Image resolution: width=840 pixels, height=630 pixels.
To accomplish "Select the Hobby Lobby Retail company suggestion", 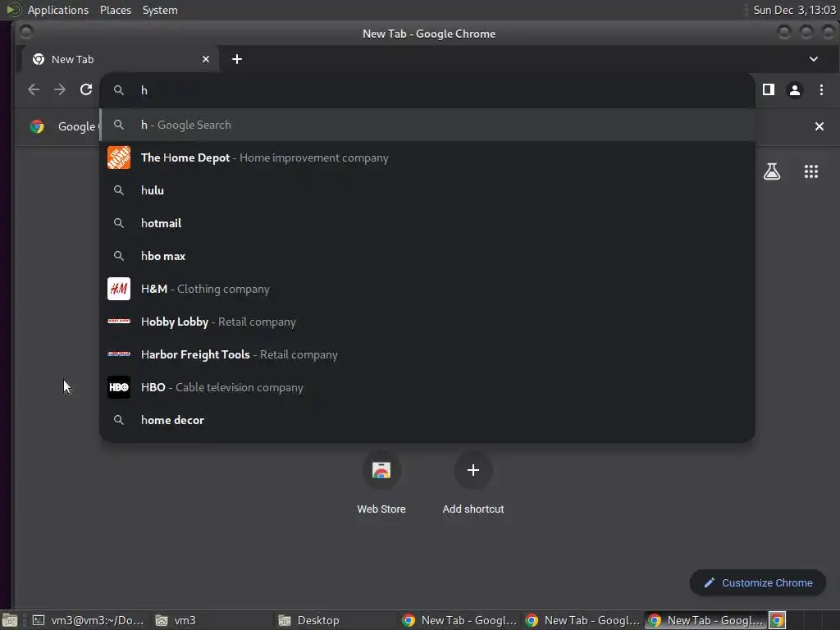I will pos(427,322).
